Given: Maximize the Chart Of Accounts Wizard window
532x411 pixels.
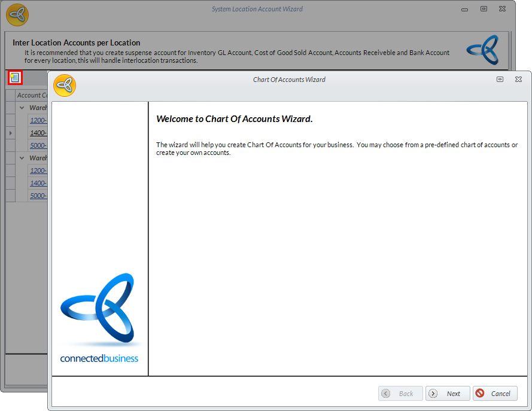Looking at the screenshot, I should pyautogui.click(x=500, y=80).
